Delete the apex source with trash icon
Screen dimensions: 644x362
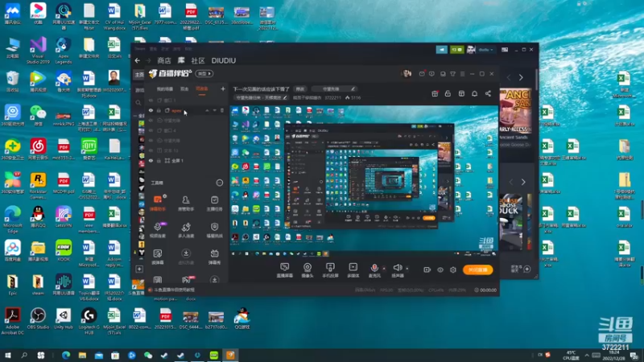tap(222, 110)
